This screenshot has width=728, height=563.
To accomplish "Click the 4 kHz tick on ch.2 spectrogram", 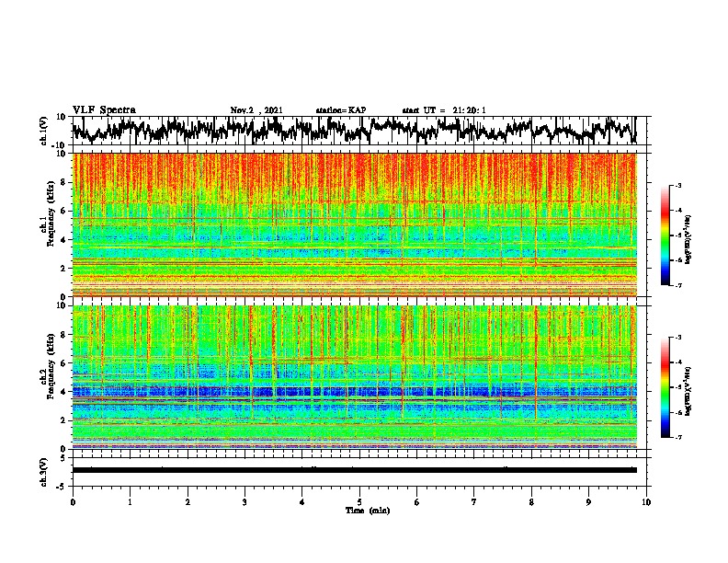I will pos(63,392).
